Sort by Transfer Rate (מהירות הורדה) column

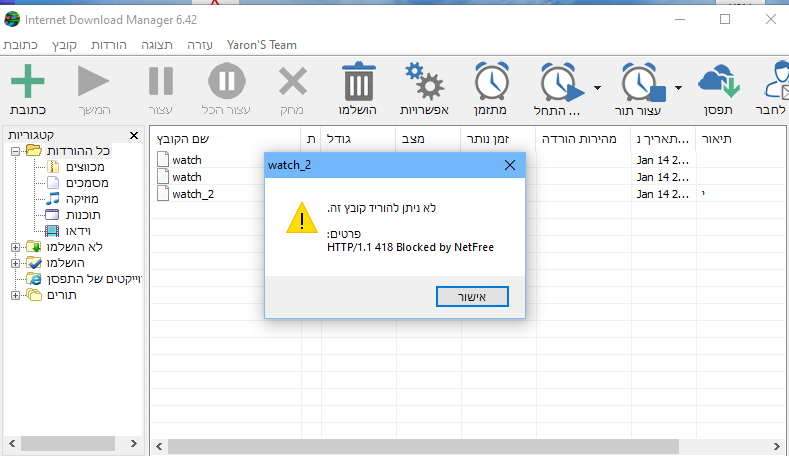583,139
